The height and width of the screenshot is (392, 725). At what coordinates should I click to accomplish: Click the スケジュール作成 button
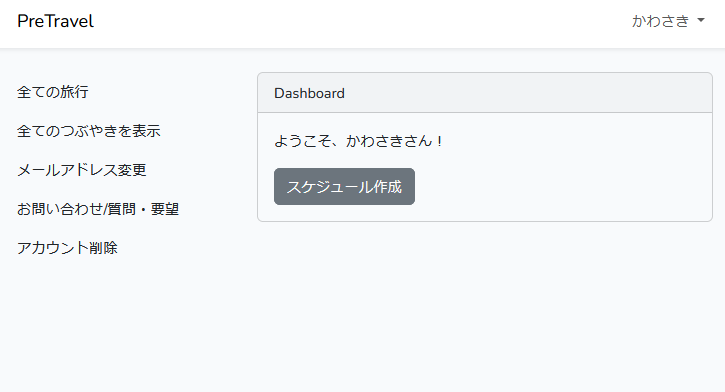click(344, 186)
